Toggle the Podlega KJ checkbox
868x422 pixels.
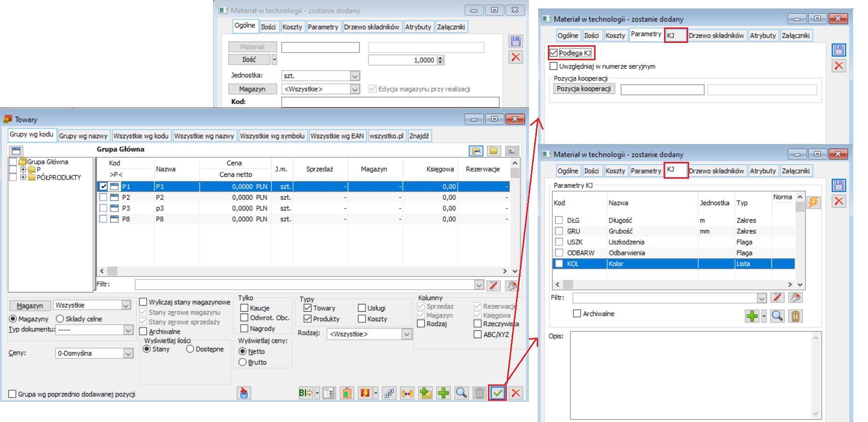pyautogui.click(x=554, y=53)
